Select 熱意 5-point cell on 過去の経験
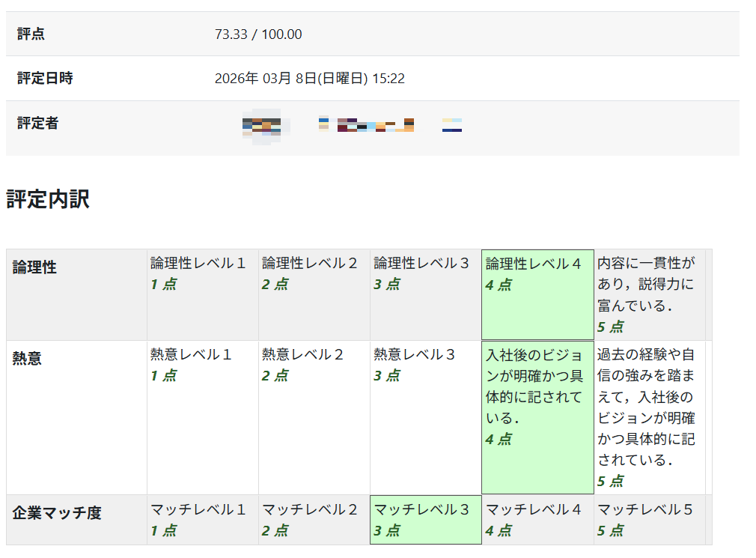This screenshot has height=558, width=756. point(649,417)
